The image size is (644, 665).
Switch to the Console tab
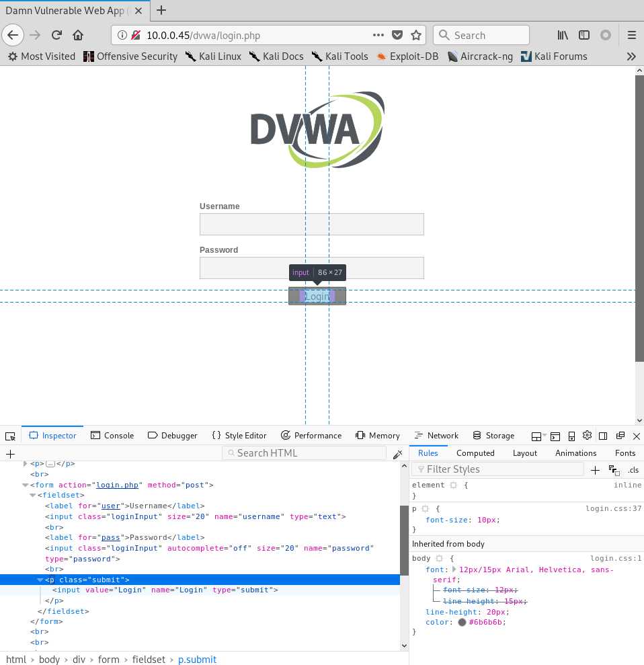tap(112, 436)
